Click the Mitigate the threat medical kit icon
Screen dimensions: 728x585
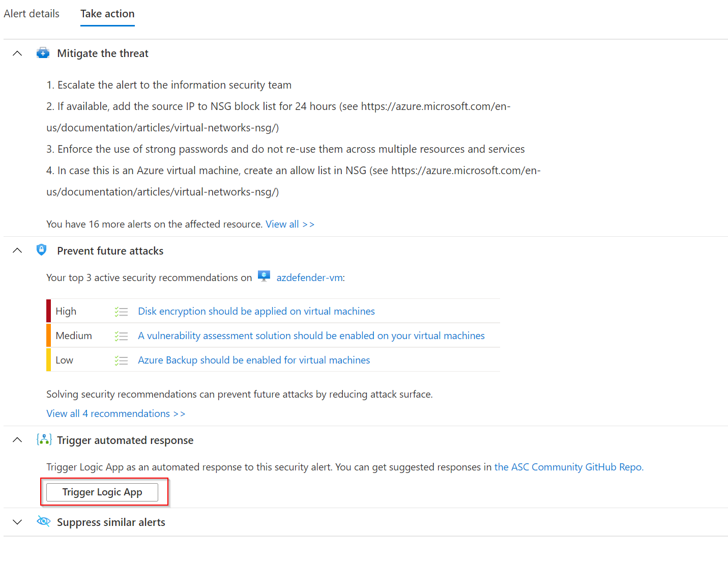[x=43, y=53]
